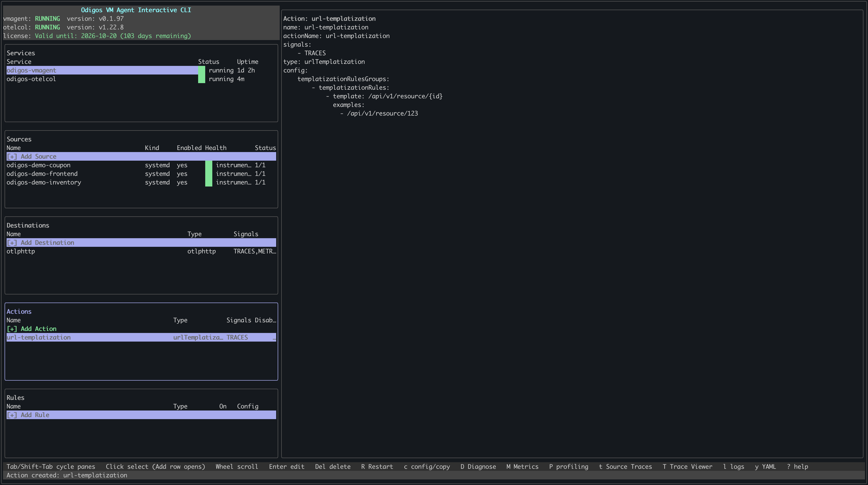The height and width of the screenshot is (485, 868).
Task: Select the otlphttp destination name
Action: 21,251
